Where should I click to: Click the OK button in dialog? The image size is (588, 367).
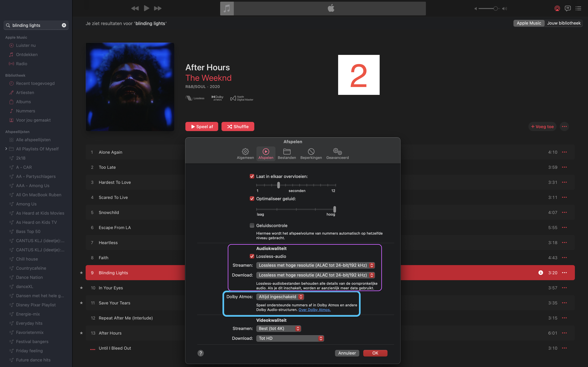point(375,353)
